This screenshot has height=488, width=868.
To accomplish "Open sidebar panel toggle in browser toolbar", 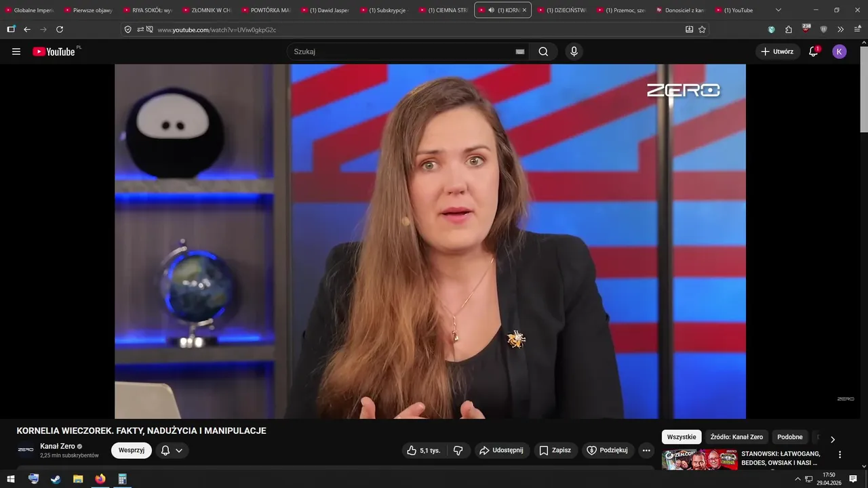I will 11,29.
